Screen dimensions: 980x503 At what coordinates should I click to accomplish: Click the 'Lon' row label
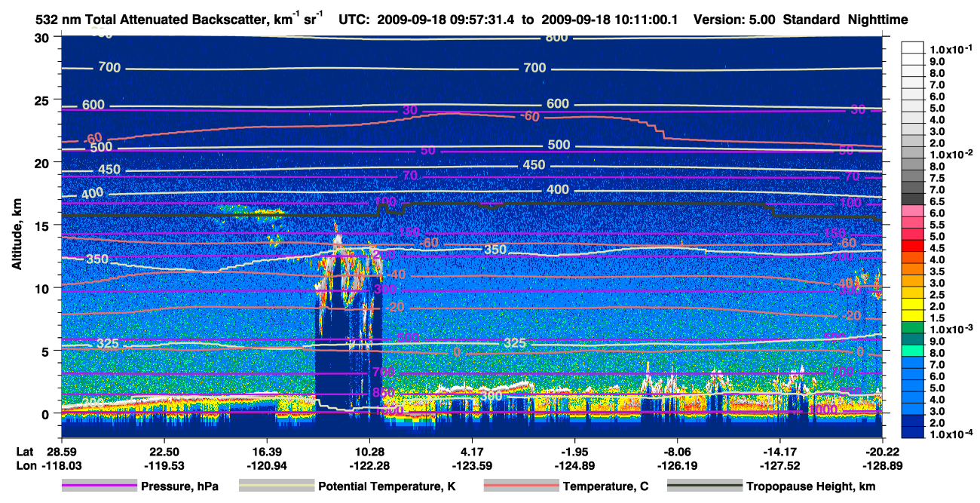pos(26,465)
